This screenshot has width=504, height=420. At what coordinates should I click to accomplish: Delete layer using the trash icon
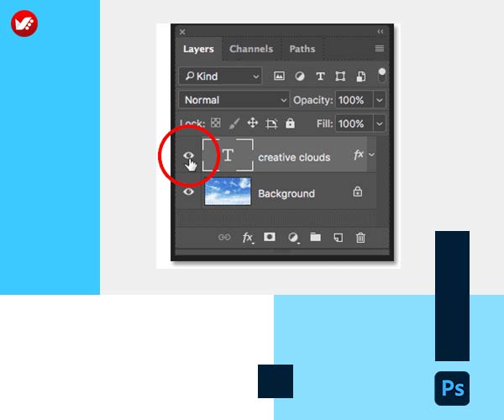click(x=361, y=238)
